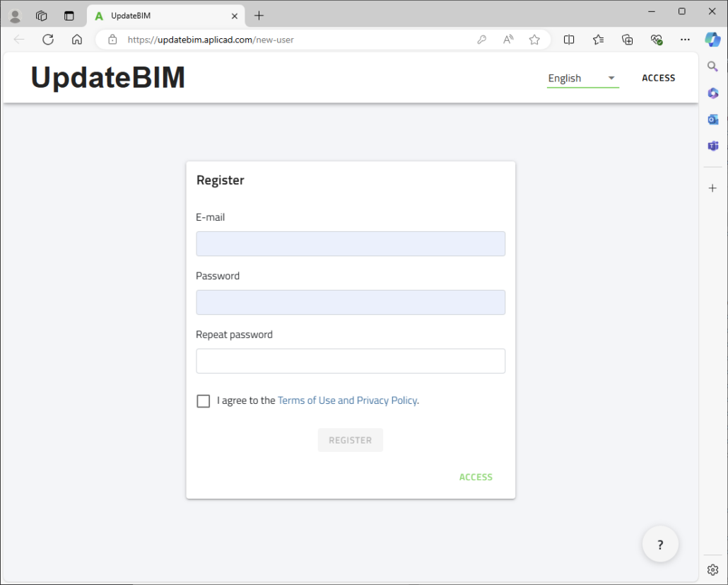Click the UpdateBIM logo heading
This screenshot has width=728, height=585.
tap(107, 77)
